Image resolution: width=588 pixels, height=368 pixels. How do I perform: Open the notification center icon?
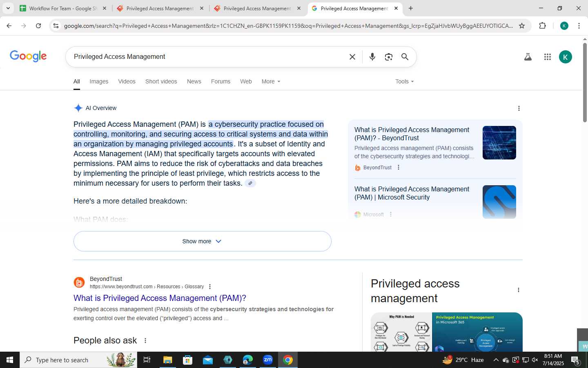[575, 360]
